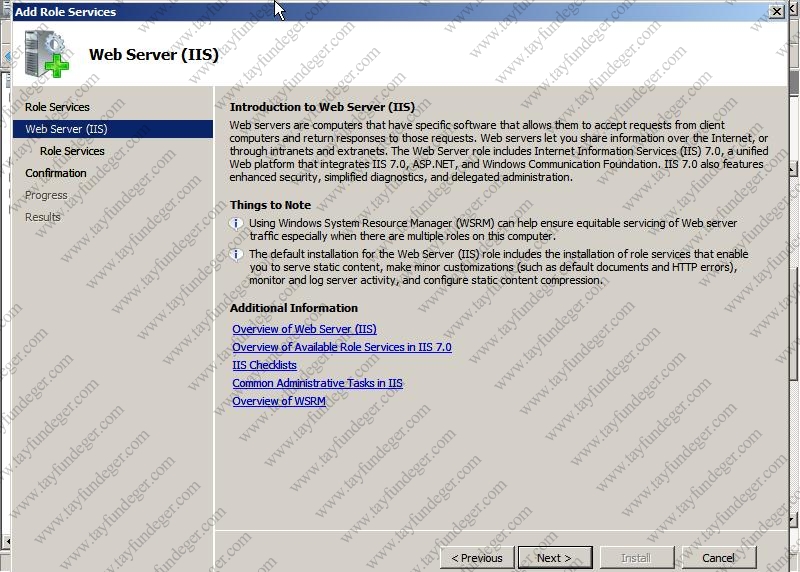Screen dimensions: 800x572
Task: Open Overview of Web Server (IIS) link
Action: pos(305,329)
